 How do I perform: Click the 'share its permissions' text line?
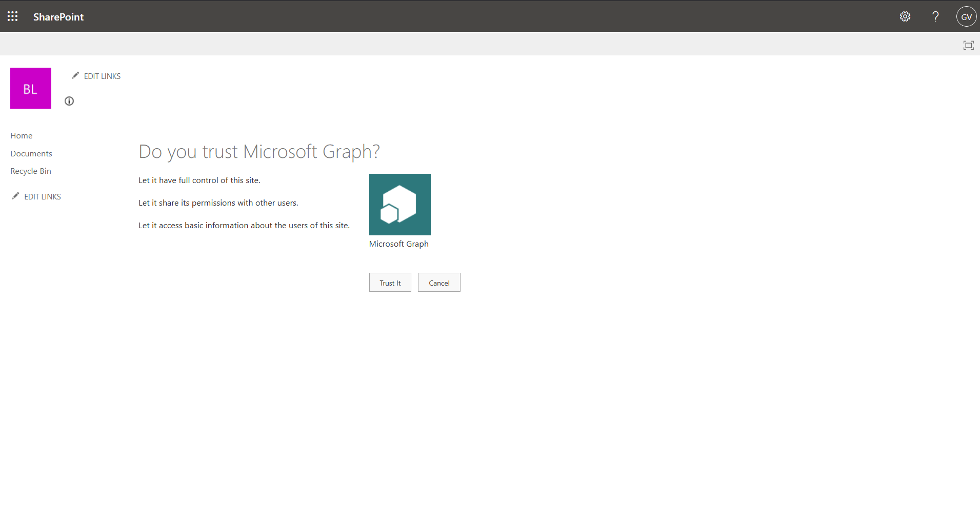click(218, 203)
